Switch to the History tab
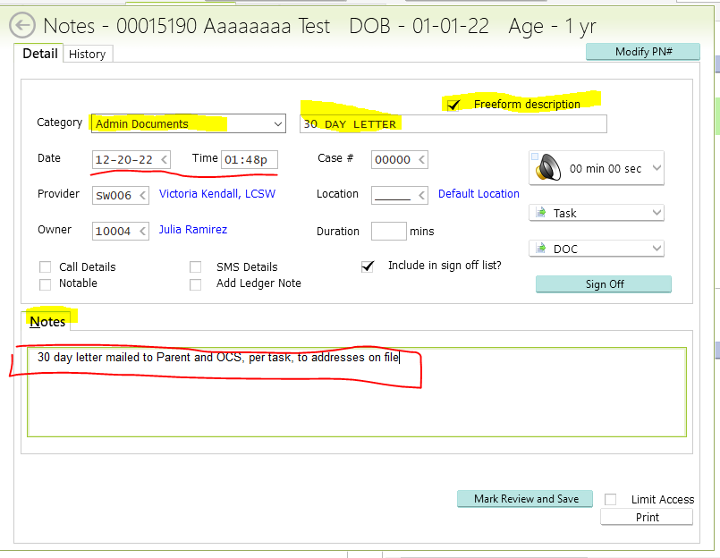 click(87, 54)
